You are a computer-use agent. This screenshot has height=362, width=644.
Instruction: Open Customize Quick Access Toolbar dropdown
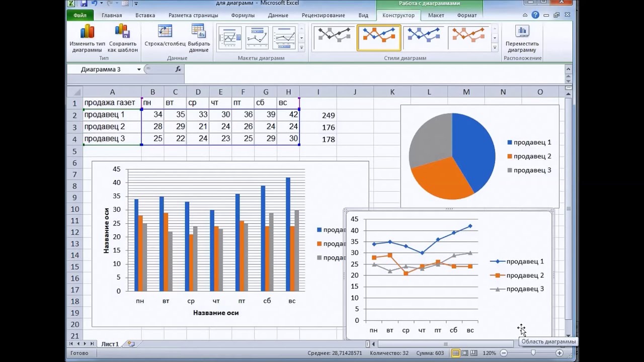tap(136, 4)
